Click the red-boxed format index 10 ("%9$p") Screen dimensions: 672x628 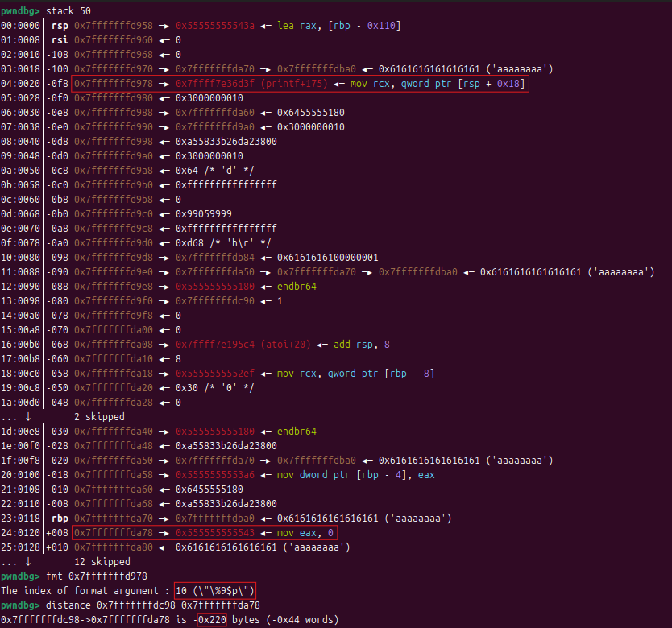[x=214, y=590]
